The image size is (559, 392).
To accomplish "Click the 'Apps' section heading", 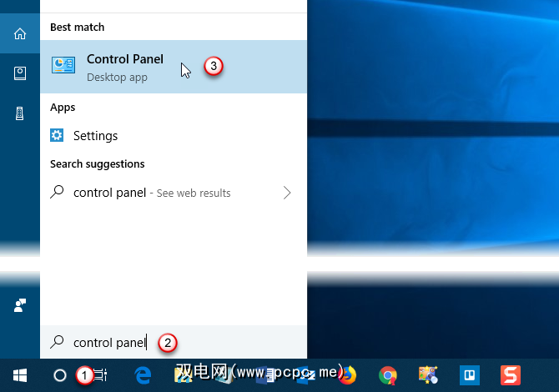I will [x=63, y=108].
